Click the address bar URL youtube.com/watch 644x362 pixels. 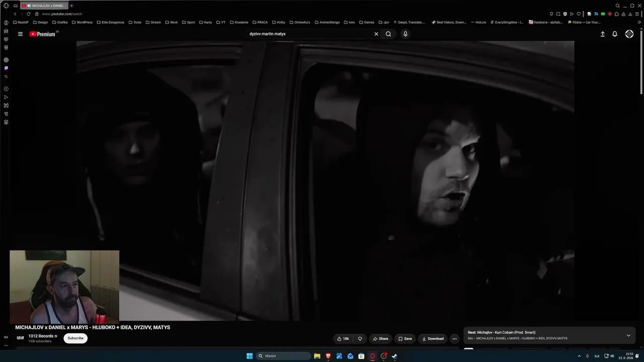[x=62, y=14]
